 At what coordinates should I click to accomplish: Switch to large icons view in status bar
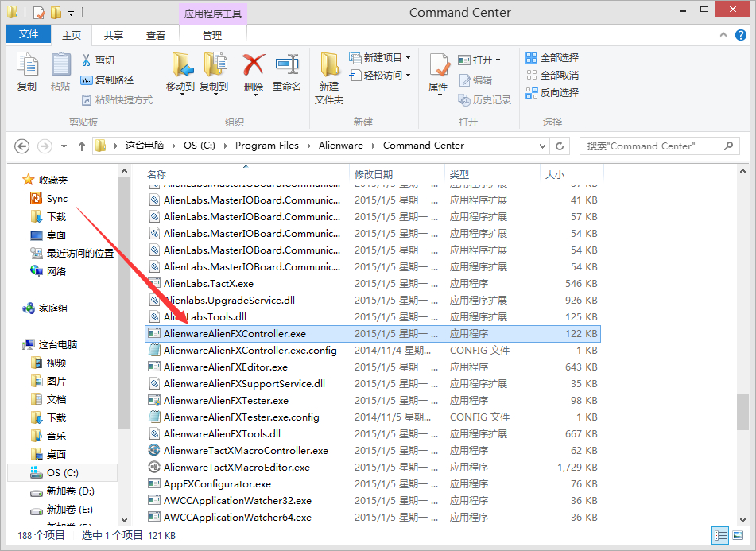[738, 535]
